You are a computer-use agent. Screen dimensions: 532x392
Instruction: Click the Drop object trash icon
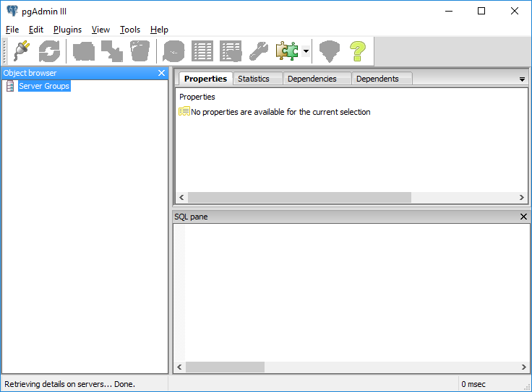tap(140, 51)
